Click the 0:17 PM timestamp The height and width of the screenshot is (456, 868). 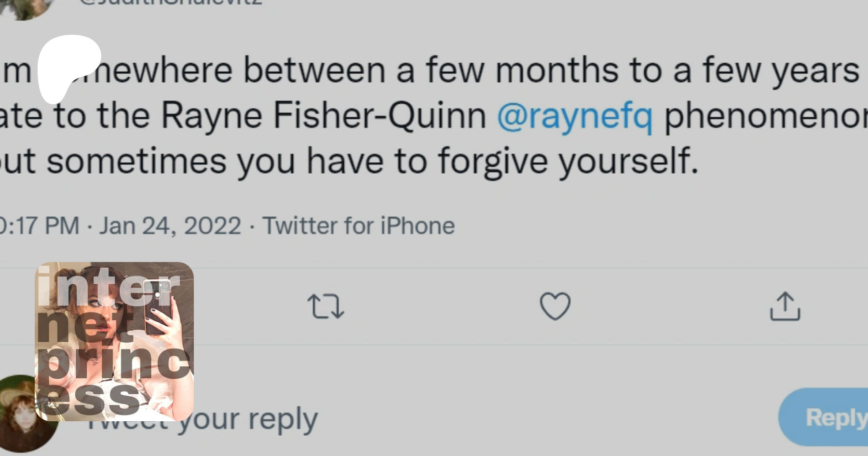40,226
